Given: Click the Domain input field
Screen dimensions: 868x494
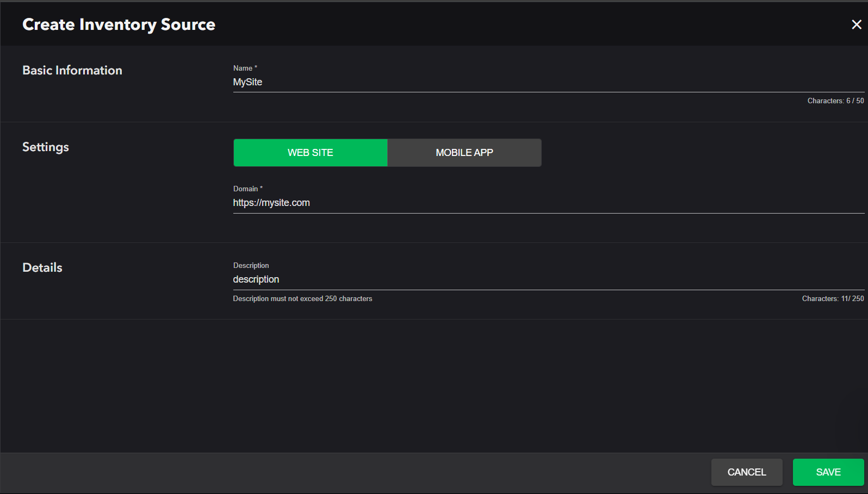Looking at the screenshot, I should pyautogui.click(x=549, y=203).
